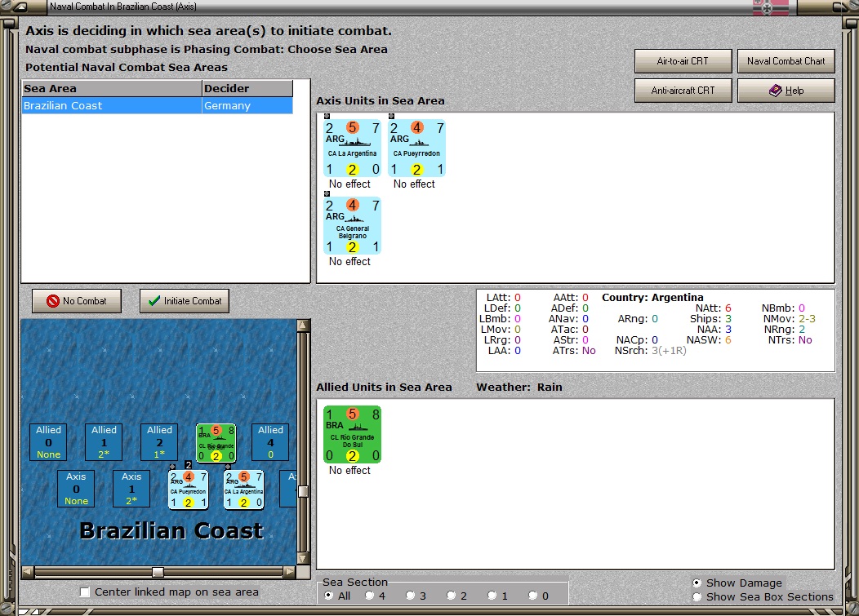Click the Allied 0 sea box on map
The width and height of the screenshot is (859, 616).
pyautogui.click(x=49, y=442)
